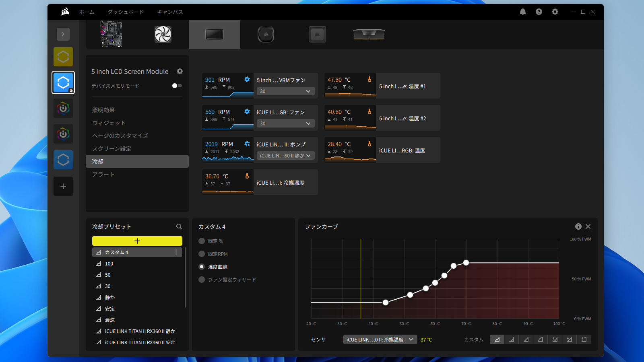Viewport: 644px width, 362px height.
Task: Add new cooling preset with yellow plus button
Action: tap(137, 241)
